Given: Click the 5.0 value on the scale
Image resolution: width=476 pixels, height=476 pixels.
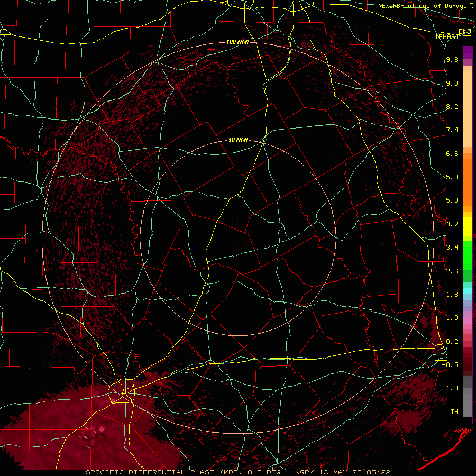Looking at the screenshot, I should 452,200.
